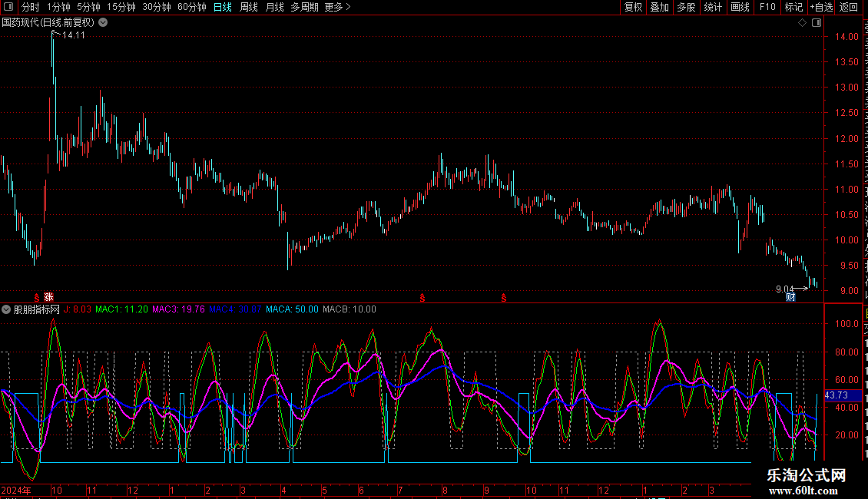Image resolution: width=868 pixels, height=499 pixels.
Task: Click the 2024年 label on the time axis
Action: [16, 490]
